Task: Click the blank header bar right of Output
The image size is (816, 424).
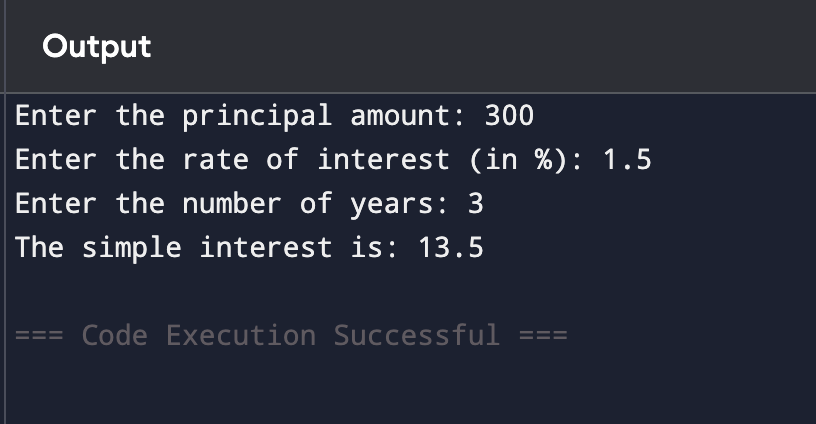Action: click(x=484, y=47)
